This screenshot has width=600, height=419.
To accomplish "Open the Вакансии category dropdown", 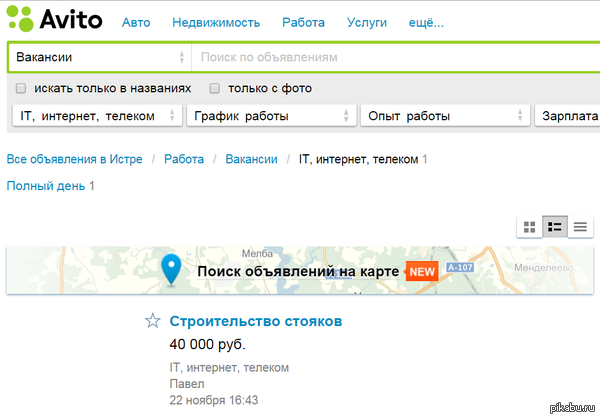I will 98,58.
